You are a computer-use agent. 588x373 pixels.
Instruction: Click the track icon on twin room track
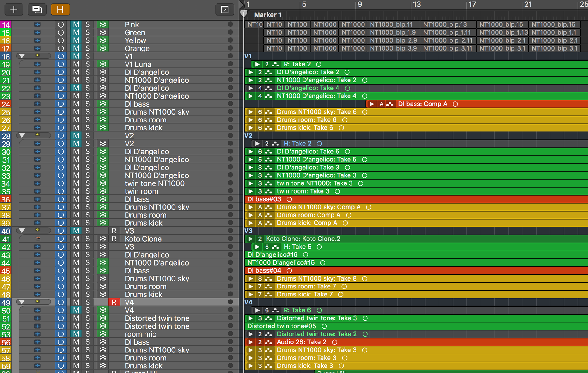pos(37,191)
